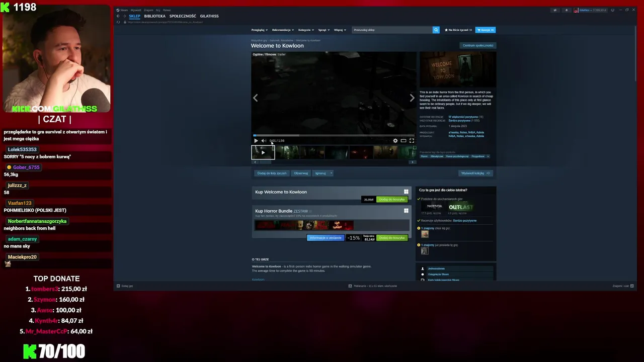The height and width of the screenshot is (362, 644).
Task: Show previous screenshot with left arrow on video
Action: click(x=256, y=98)
